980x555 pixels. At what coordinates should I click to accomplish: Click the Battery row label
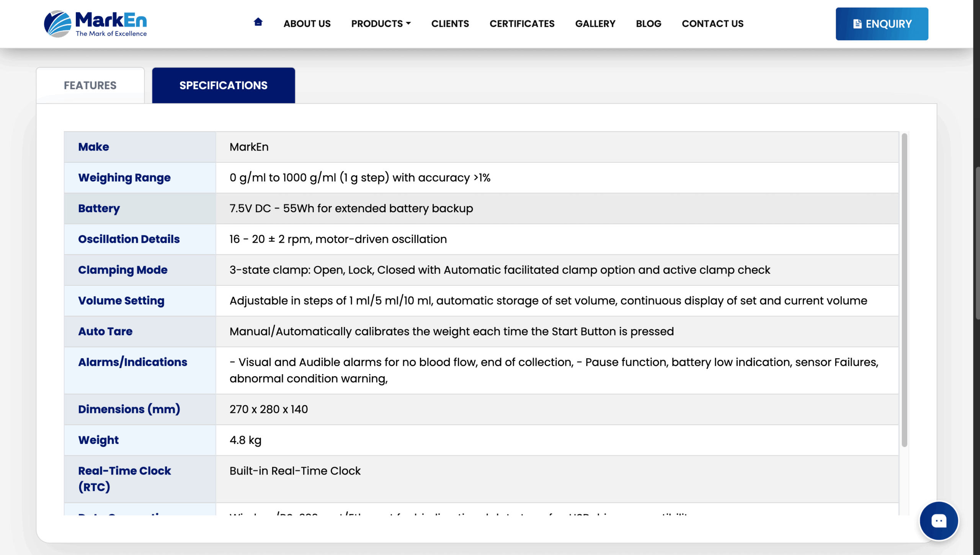pyautogui.click(x=99, y=208)
